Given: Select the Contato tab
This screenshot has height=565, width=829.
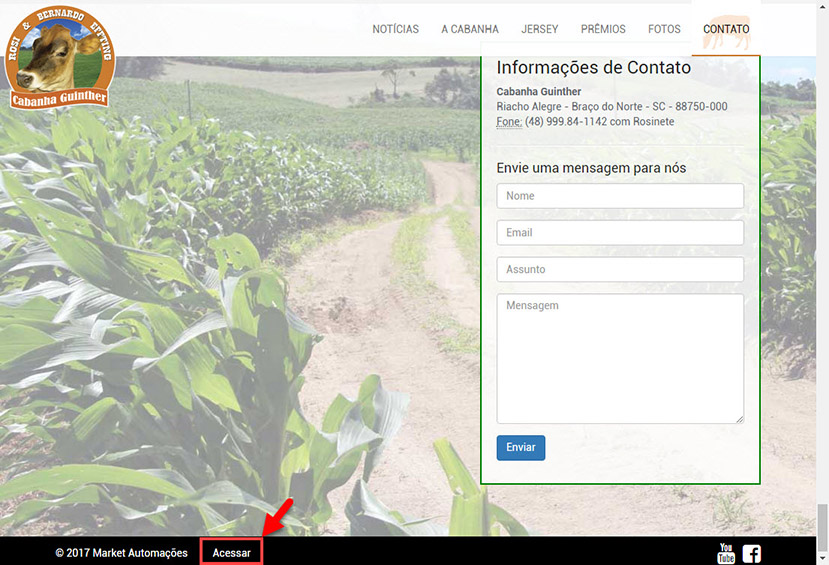Looking at the screenshot, I should [726, 29].
